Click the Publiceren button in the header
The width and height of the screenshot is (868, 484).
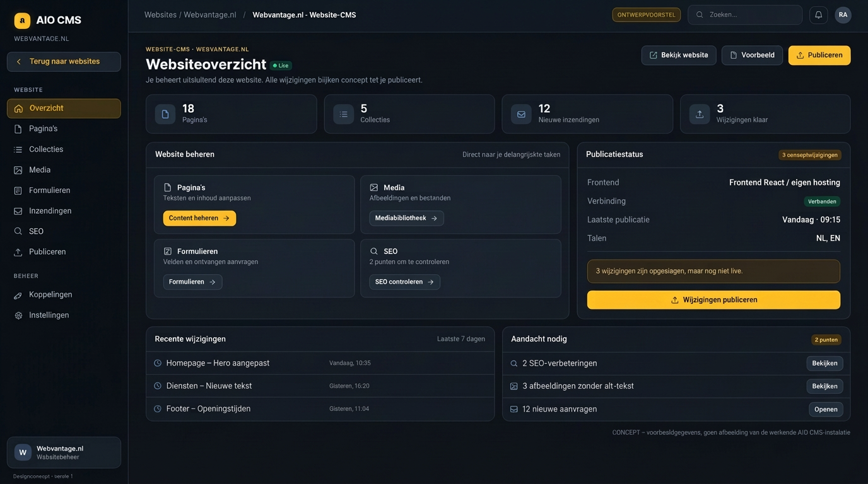tap(819, 55)
